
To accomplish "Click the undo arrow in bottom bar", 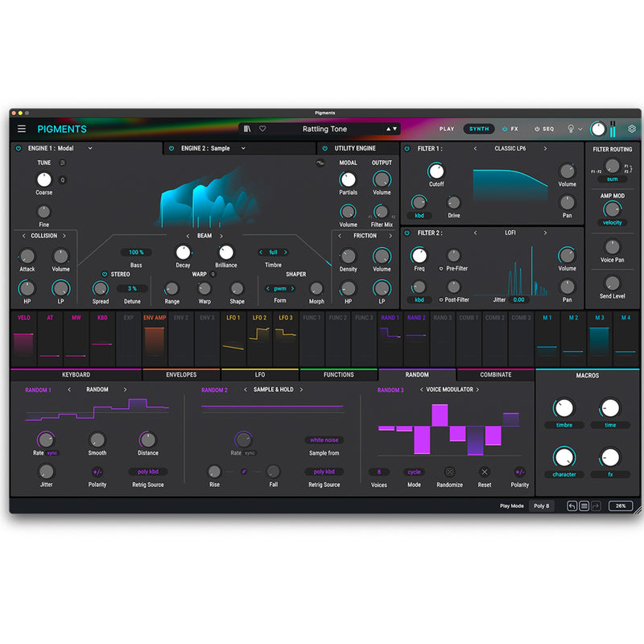I will pyautogui.click(x=572, y=506).
